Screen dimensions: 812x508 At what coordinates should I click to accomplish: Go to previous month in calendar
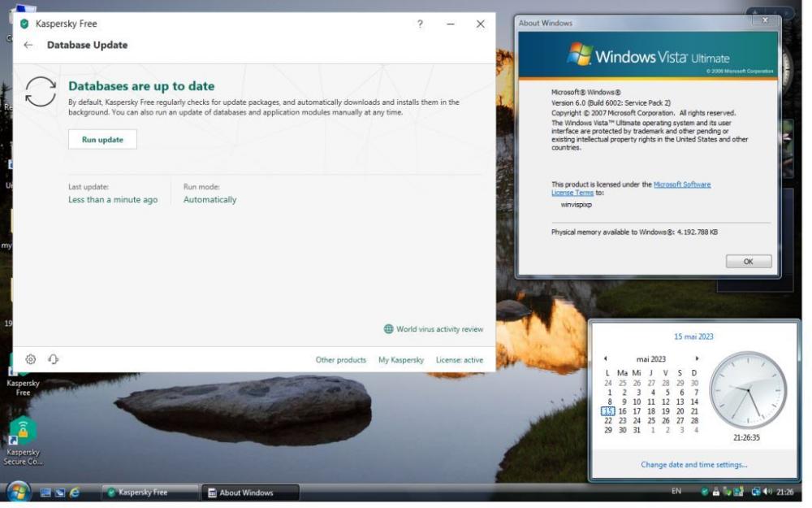605,358
